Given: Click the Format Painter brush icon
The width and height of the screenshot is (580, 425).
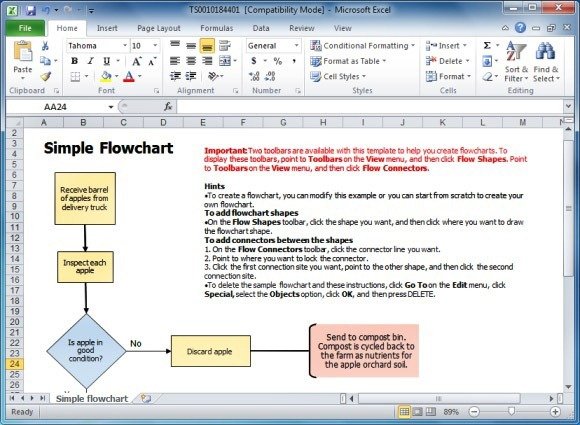Looking at the screenshot, I should pyautogui.click(x=45, y=77).
